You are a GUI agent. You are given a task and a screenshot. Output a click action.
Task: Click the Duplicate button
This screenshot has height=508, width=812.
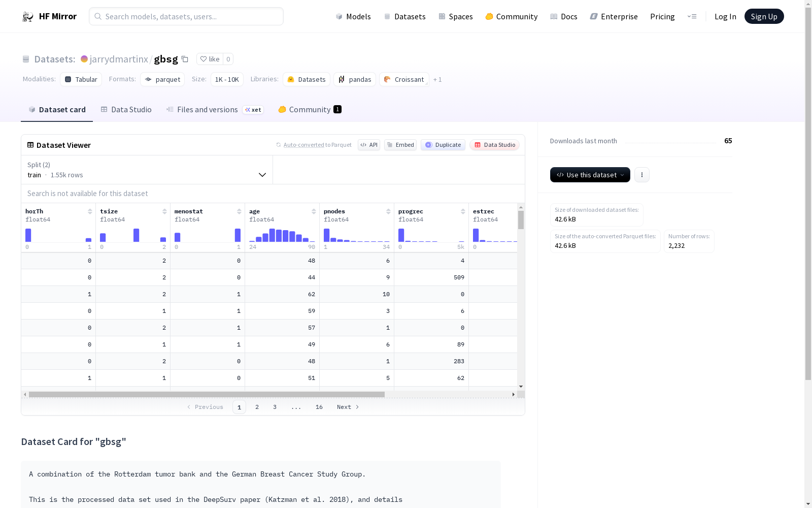(x=443, y=145)
